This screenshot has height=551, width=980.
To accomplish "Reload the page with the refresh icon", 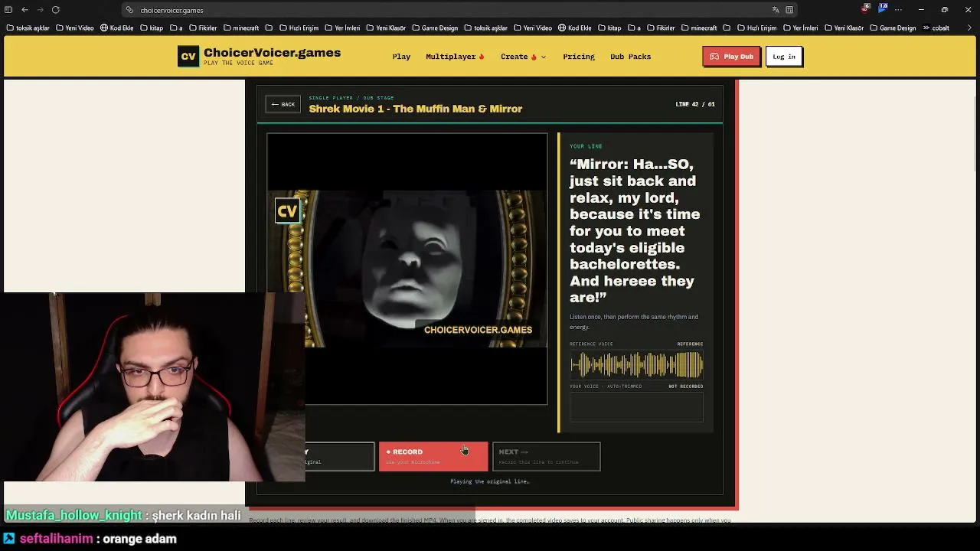I will [56, 10].
